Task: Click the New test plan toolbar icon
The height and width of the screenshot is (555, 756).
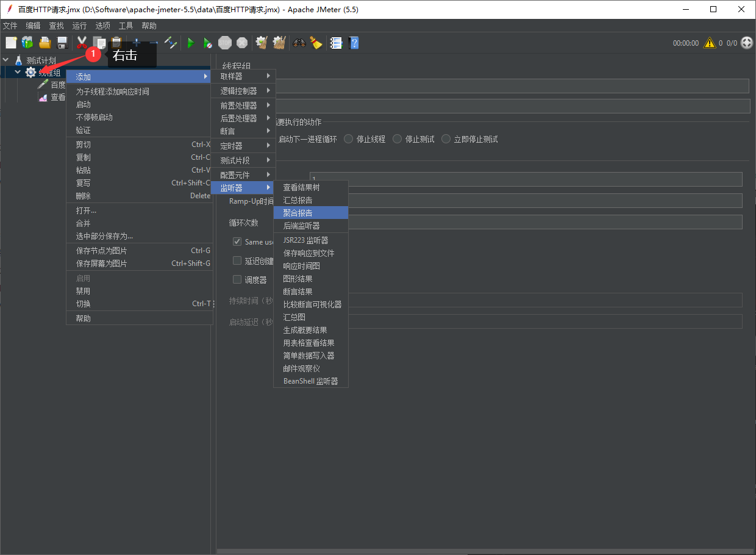Action: click(x=11, y=43)
